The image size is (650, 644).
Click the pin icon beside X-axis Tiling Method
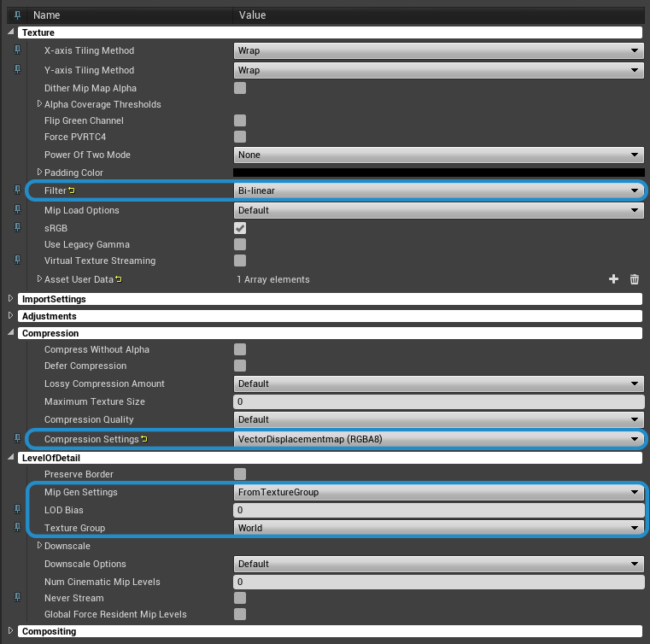pos(18,50)
